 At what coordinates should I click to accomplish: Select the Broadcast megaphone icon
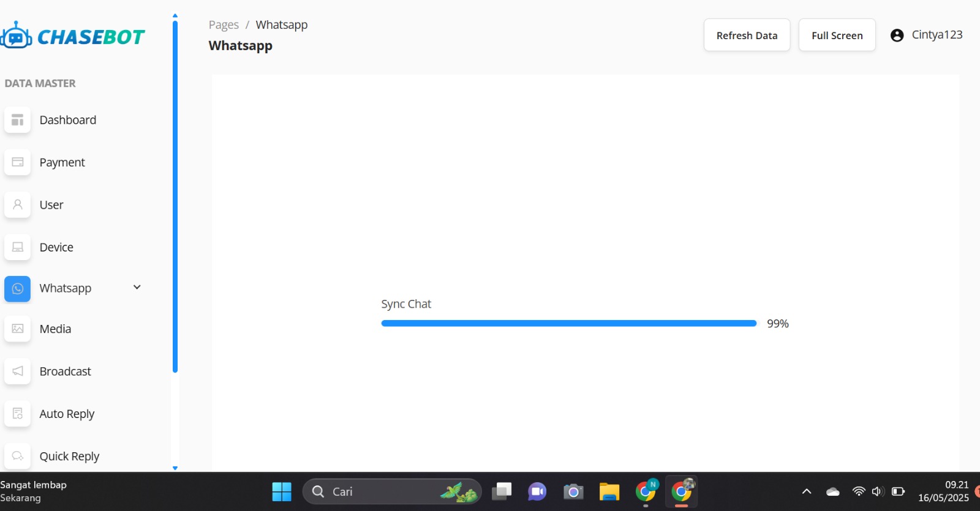[17, 371]
